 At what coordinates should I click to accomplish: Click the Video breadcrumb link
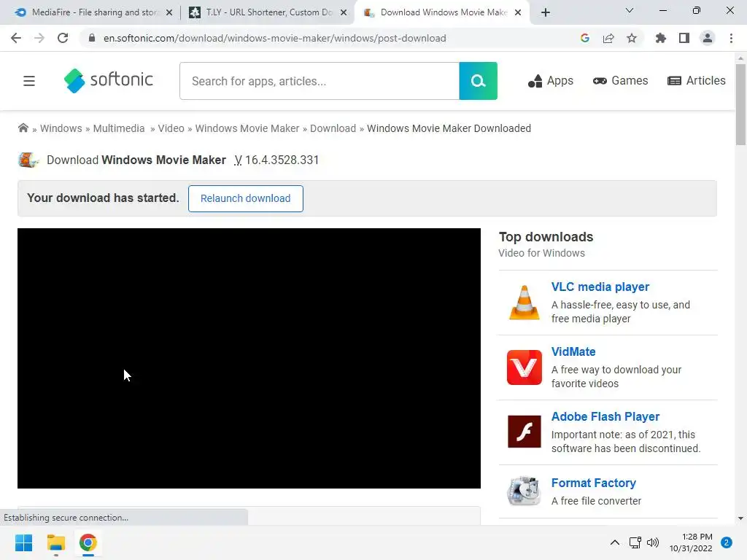171,128
